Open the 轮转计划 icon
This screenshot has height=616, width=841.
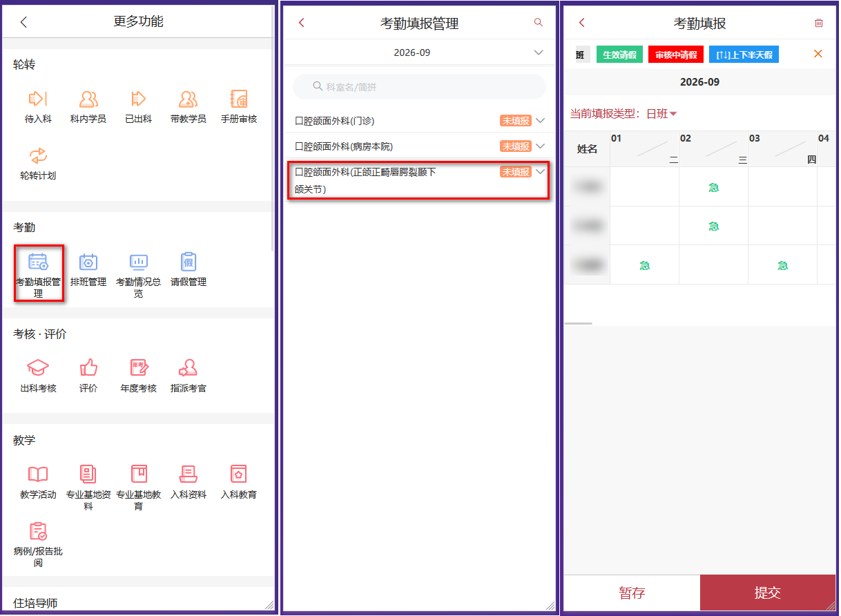tap(38, 155)
